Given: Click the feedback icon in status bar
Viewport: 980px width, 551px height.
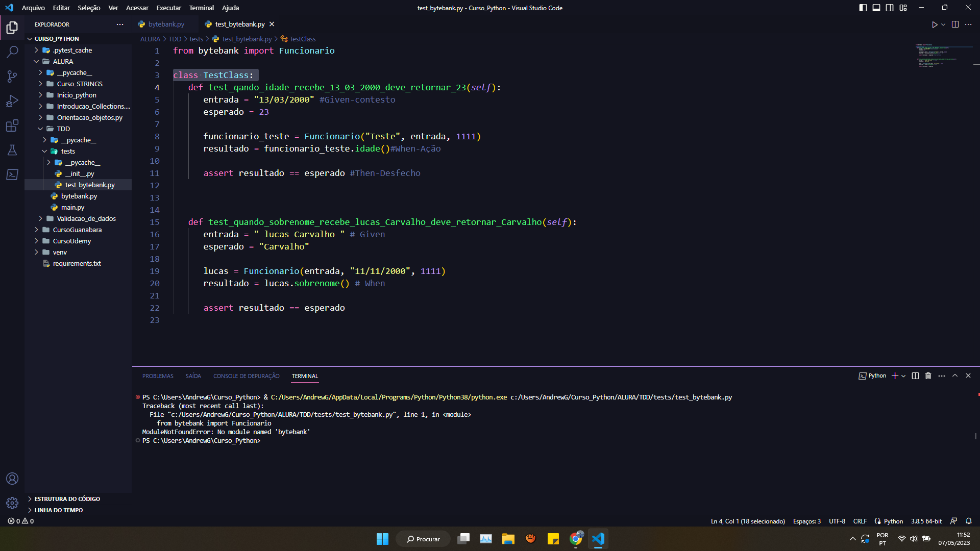Looking at the screenshot, I should [x=953, y=521].
